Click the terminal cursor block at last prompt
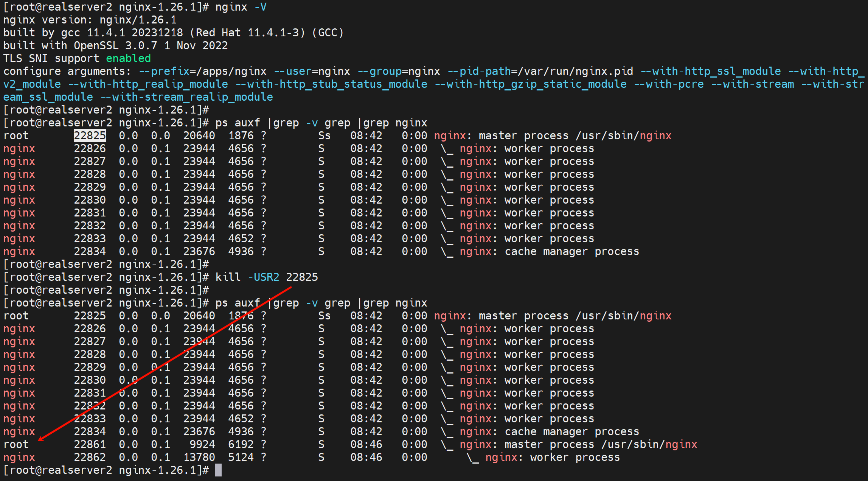Viewport: 868px width, 481px height. coord(218,470)
